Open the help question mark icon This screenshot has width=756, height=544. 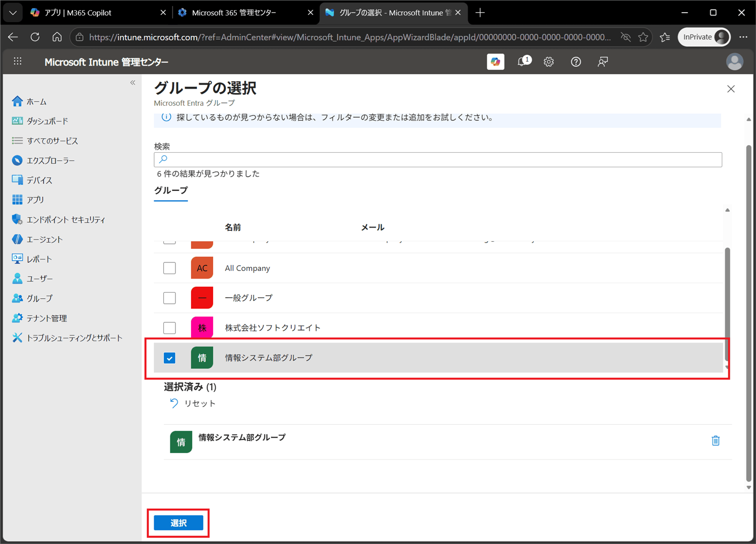click(x=576, y=62)
